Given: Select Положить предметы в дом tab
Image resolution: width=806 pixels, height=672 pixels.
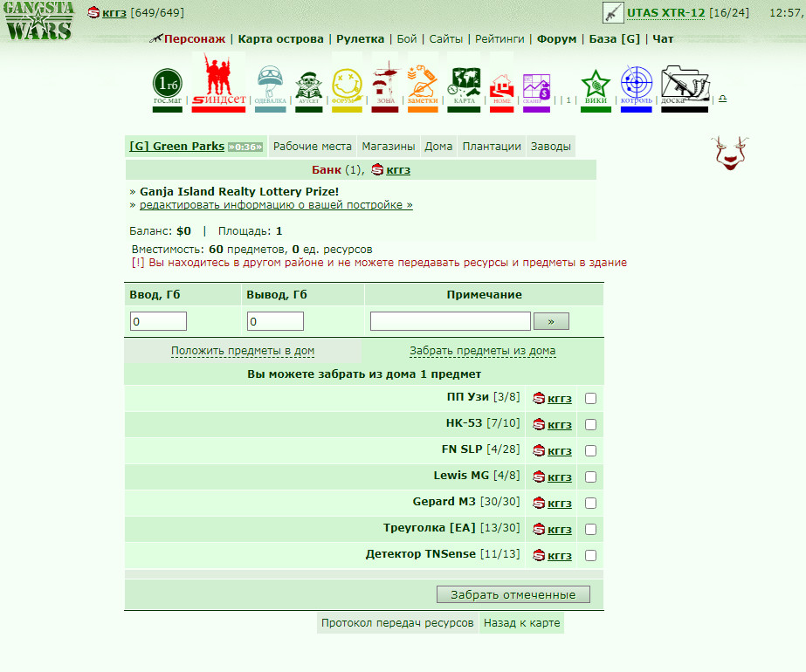Looking at the screenshot, I should tap(243, 351).
